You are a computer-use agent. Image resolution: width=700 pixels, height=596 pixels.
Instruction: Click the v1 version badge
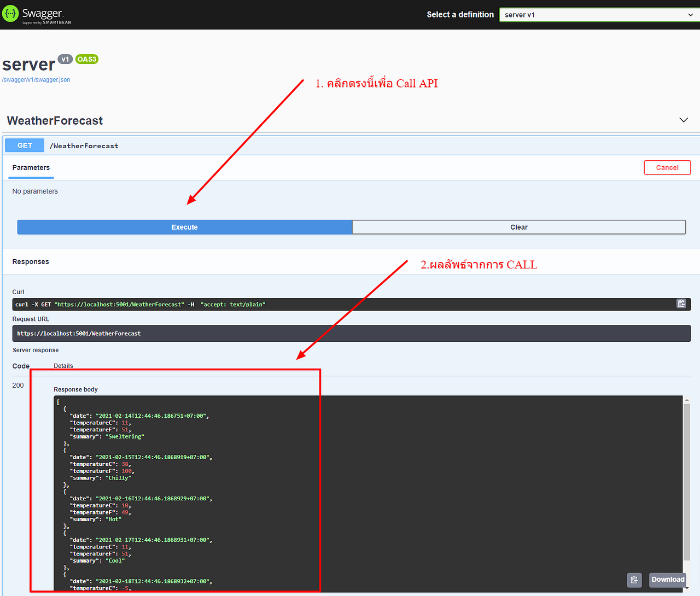[x=65, y=59]
